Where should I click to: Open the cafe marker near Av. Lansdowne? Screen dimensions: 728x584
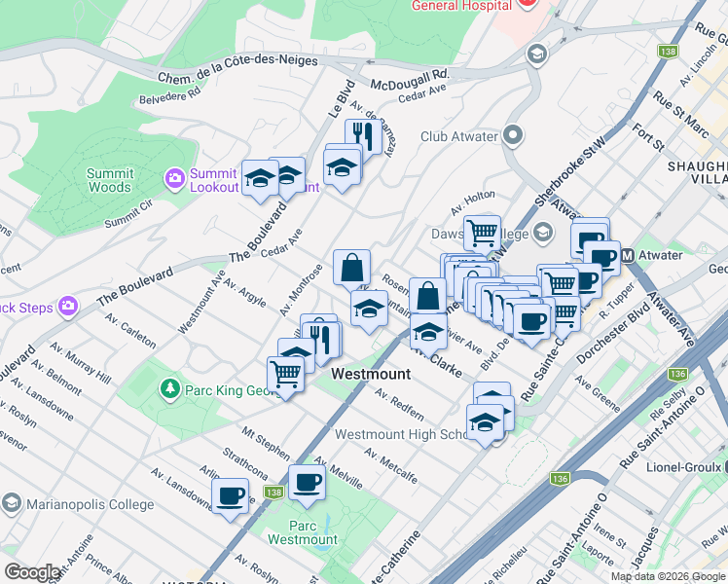(x=231, y=497)
